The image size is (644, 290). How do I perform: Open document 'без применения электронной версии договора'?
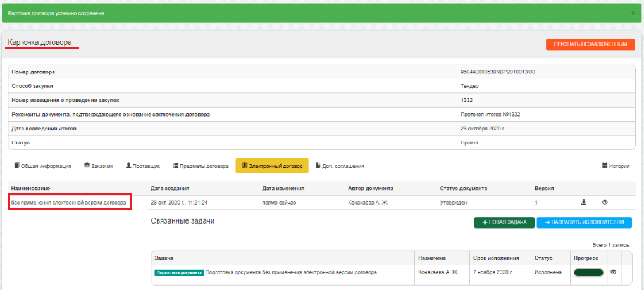(x=69, y=203)
